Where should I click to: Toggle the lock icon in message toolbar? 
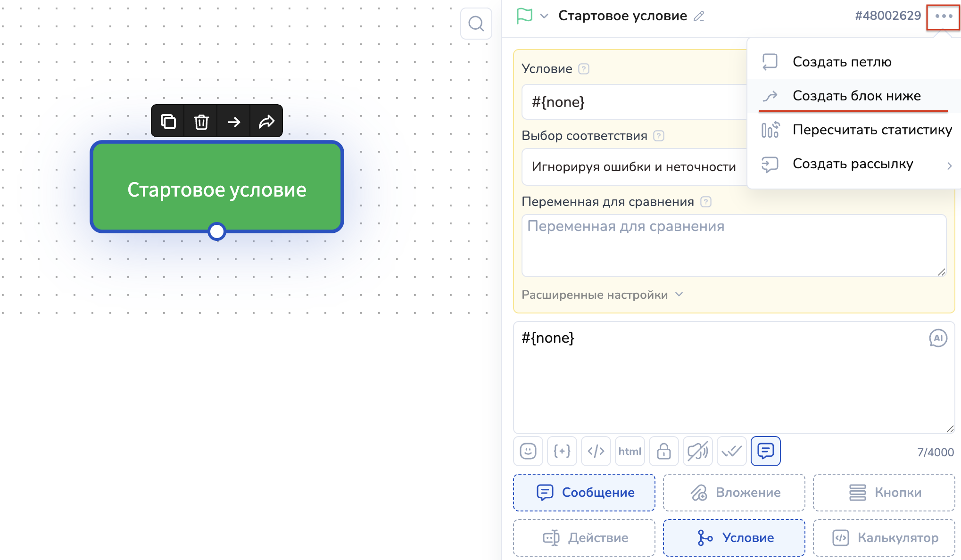(663, 451)
